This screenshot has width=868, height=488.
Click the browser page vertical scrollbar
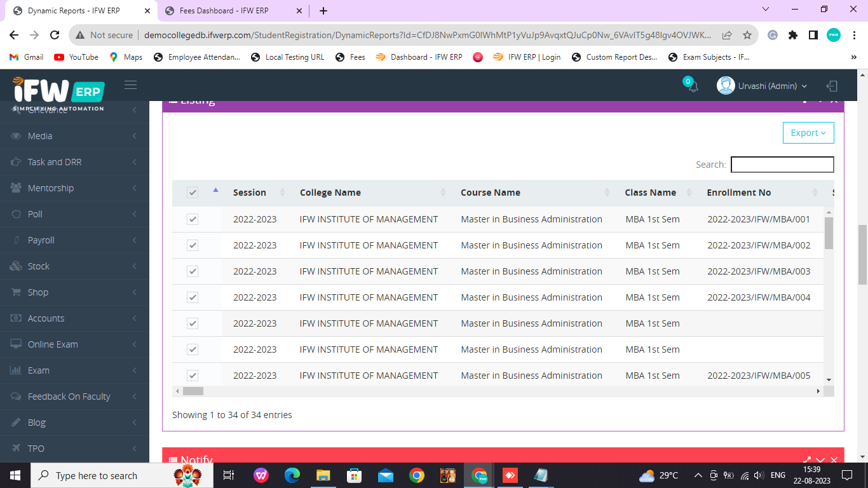(862, 255)
